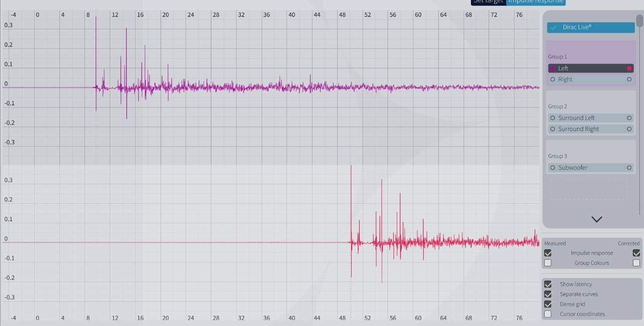
Task: Enable the Cursor coordinates option
Action: (548, 314)
